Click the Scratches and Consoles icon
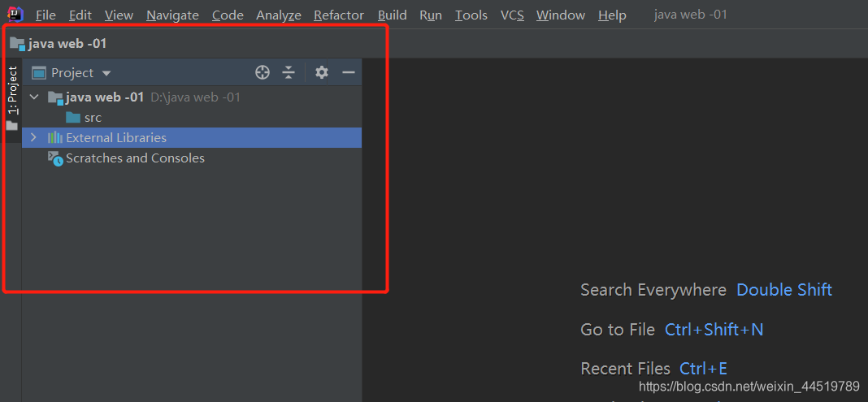Viewport: 868px width, 402px height. (x=55, y=158)
